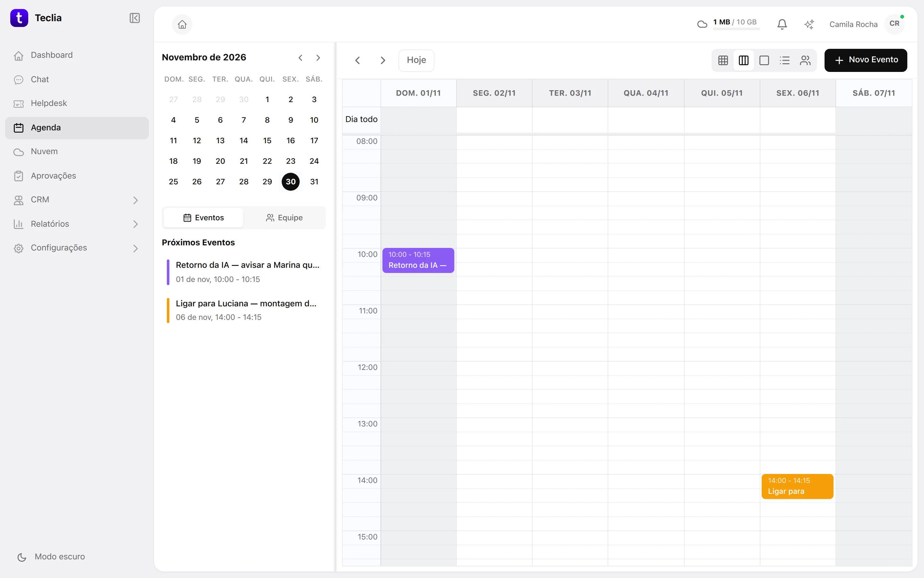Switch to single day view
The width and height of the screenshot is (924, 578).
tap(764, 60)
